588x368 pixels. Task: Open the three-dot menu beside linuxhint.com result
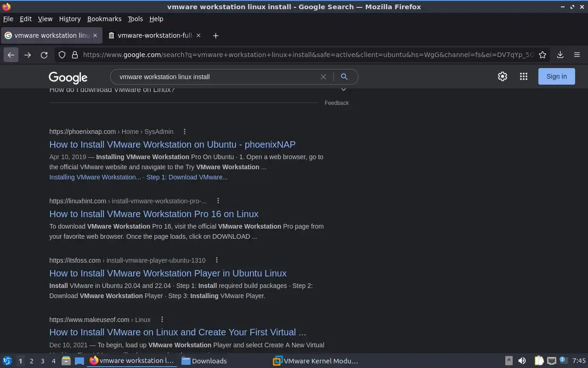(218, 201)
